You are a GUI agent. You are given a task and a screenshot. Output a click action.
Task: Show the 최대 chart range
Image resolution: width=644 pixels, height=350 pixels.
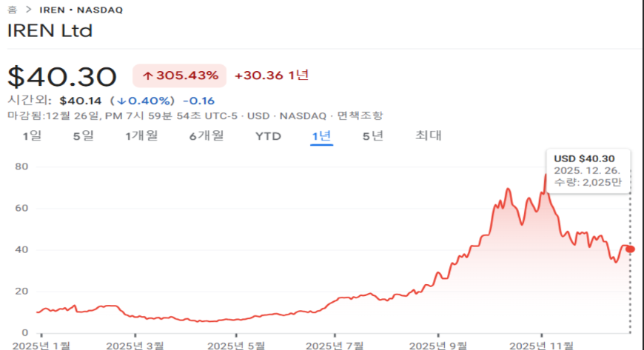pos(429,135)
